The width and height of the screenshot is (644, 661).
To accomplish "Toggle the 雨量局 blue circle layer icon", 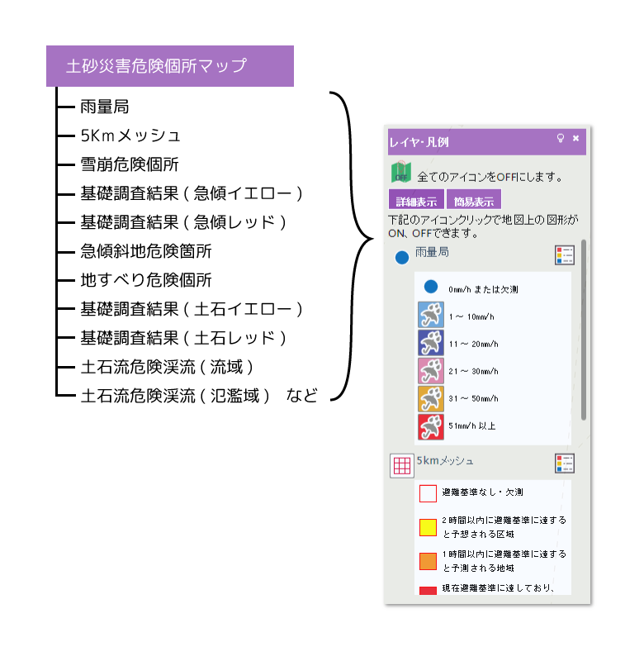I will (402, 258).
